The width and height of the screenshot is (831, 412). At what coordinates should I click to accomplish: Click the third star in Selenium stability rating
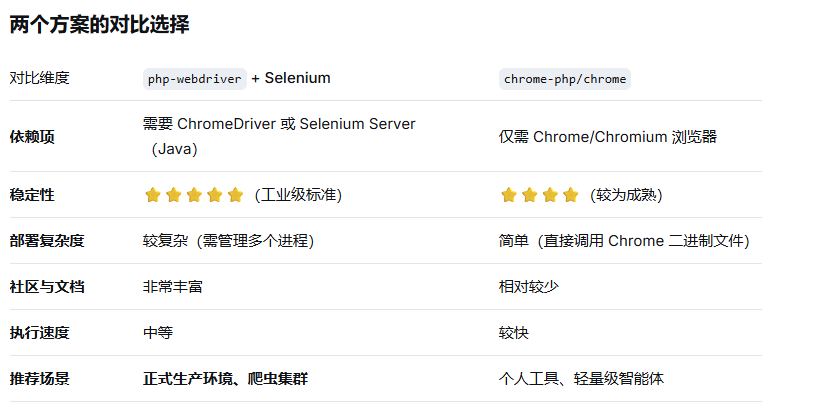pyautogui.click(x=194, y=195)
